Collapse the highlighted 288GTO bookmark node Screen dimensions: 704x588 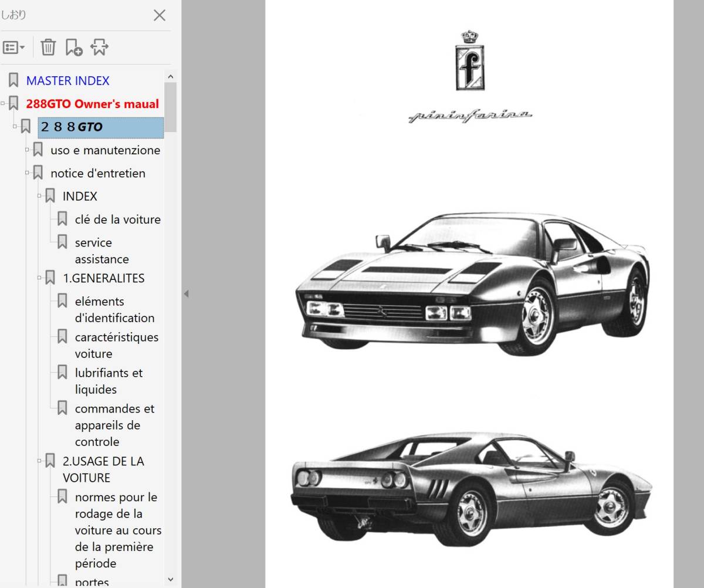(15, 127)
